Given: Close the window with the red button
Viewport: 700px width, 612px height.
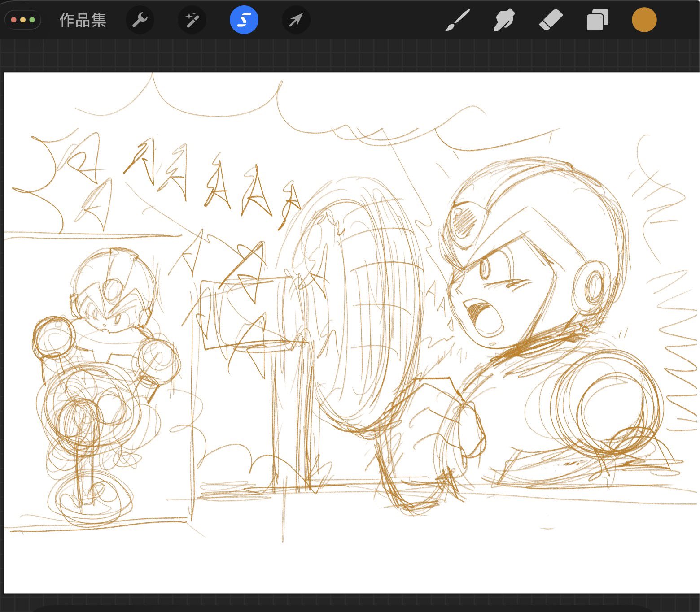Looking at the screenshot, I should tap(14, 20).
